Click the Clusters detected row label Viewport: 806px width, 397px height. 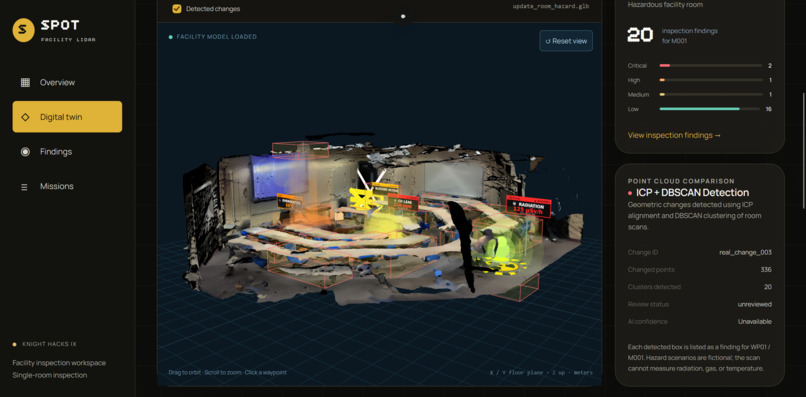pos(654,287)
